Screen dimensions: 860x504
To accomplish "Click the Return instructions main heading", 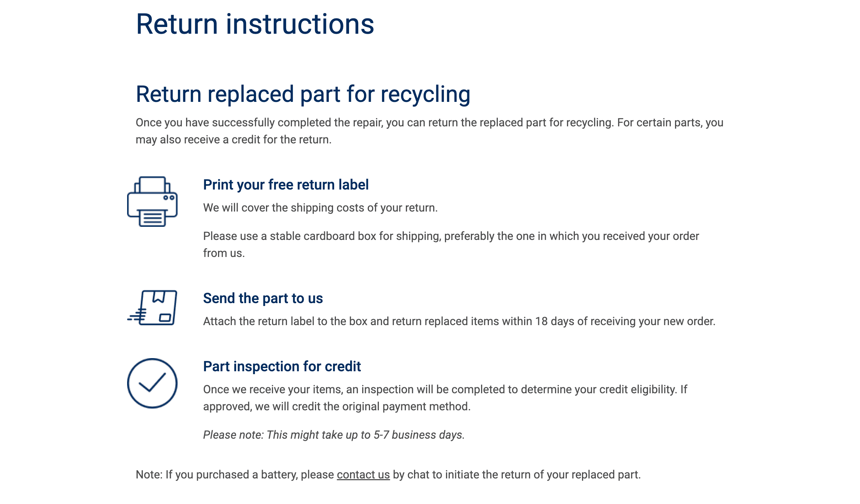I will [255, 24].
